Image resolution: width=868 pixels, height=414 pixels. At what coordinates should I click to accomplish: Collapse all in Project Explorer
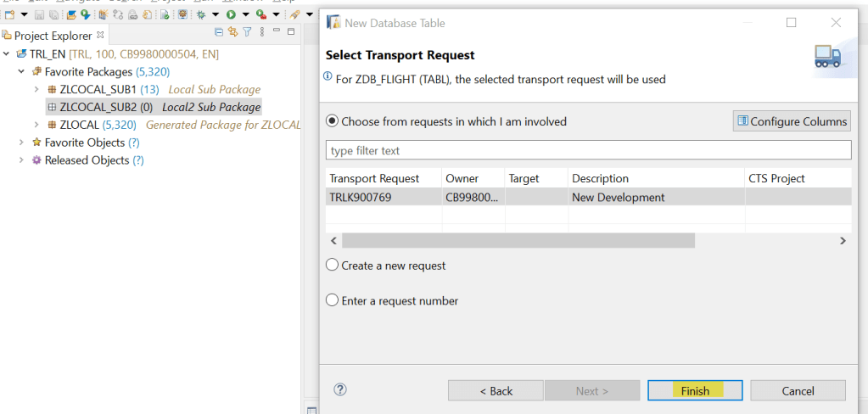(x=220, y=32)
